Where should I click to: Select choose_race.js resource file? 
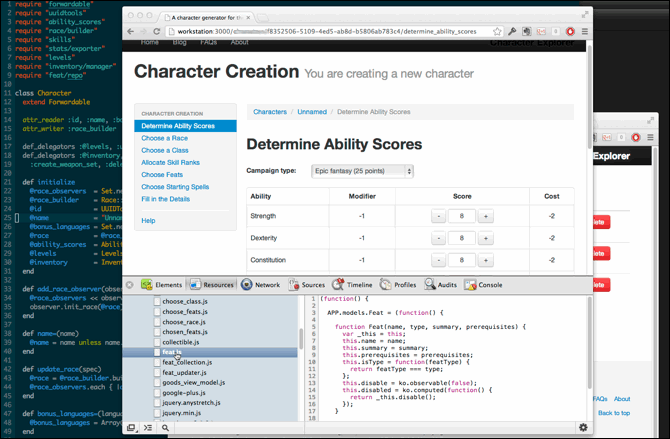(x=184, y=322)
